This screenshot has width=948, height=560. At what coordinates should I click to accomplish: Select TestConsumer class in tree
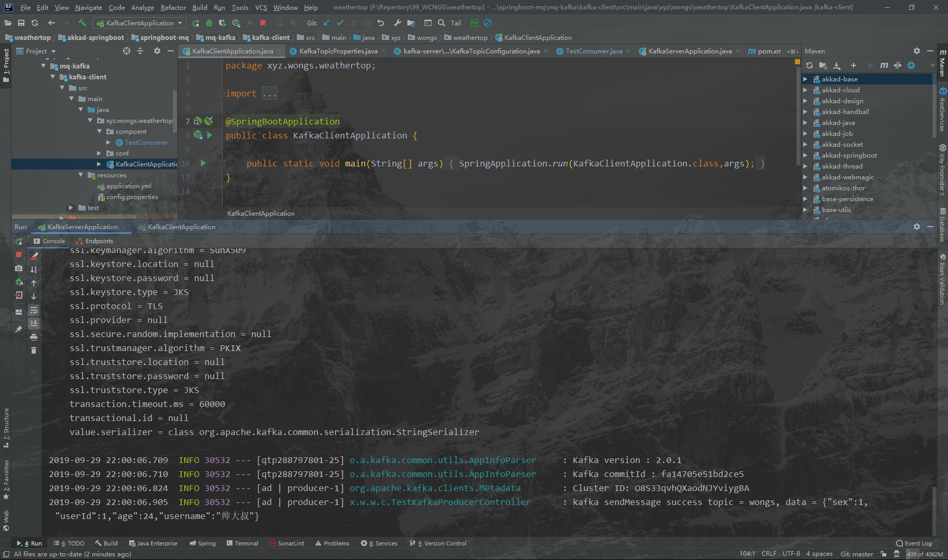click(146, 142)
